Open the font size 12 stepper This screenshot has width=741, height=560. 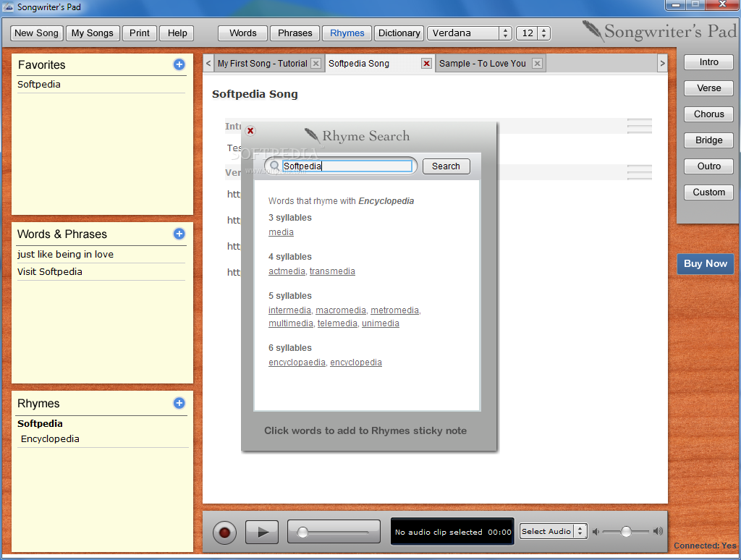click(x=544, y=33)
